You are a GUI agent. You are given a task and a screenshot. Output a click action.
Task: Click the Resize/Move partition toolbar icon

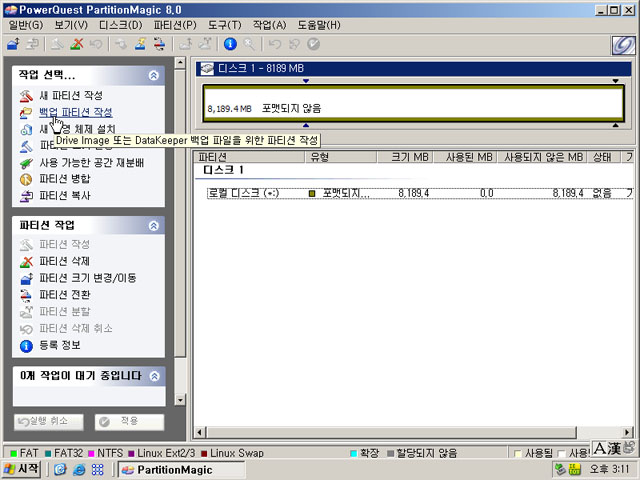tap(13, 44)
